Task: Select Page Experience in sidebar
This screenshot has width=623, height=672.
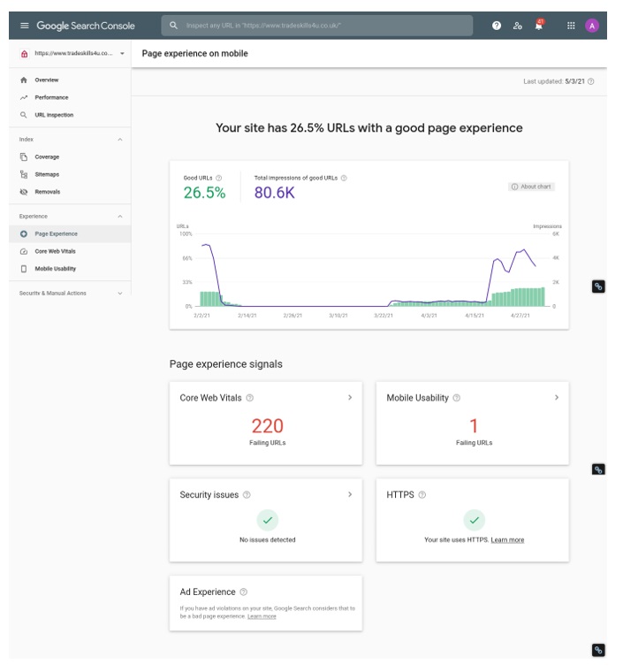Action: pyautogui.click(x=70, y=234)
